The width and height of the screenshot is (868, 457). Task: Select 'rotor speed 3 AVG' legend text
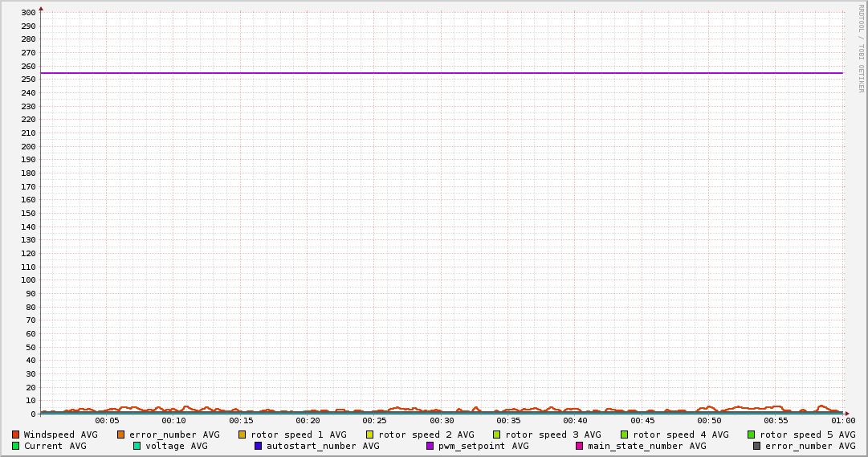click(x=553, y=435)
